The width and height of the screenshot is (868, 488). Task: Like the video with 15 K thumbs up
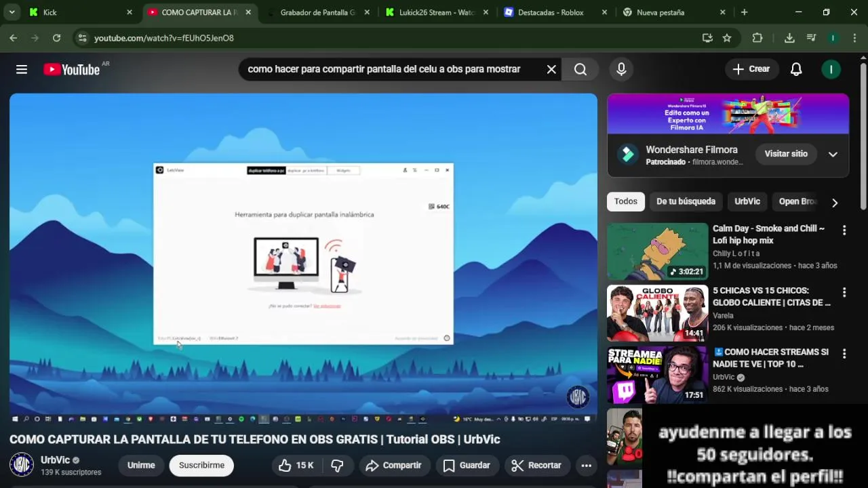click(x=296, y=465)
